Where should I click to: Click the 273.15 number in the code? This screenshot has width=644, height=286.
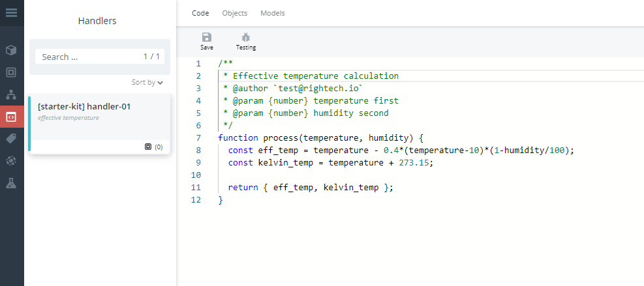click(414, 162)
